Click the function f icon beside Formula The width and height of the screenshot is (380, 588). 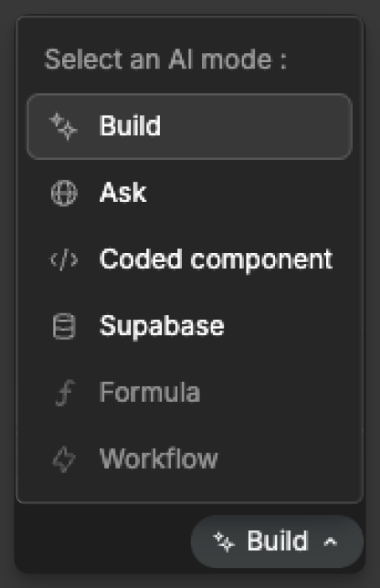(x=65, y=392)
